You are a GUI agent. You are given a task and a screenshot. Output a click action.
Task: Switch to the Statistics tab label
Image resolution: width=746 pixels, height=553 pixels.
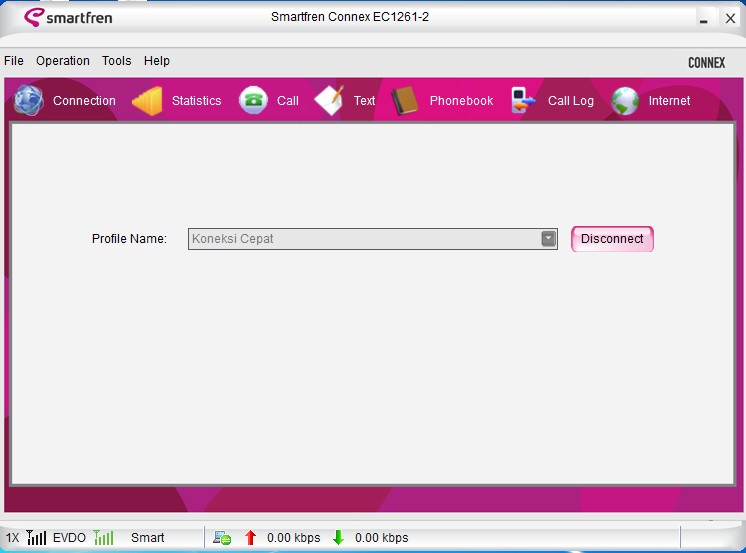point(196,101)
